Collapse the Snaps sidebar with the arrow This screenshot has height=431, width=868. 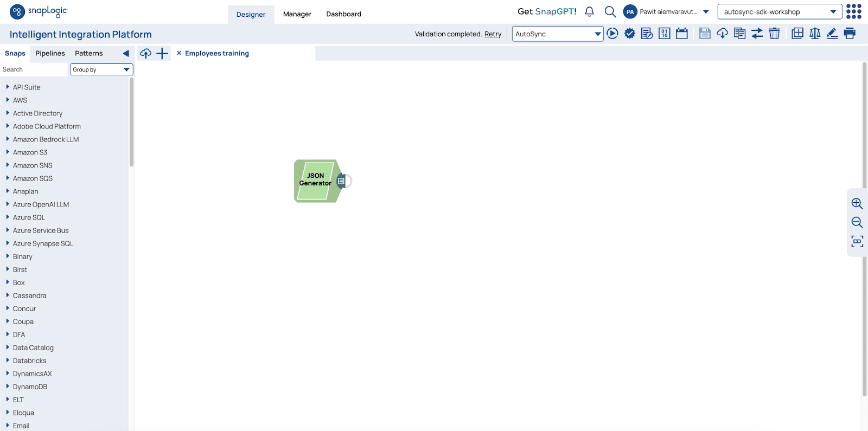126,53
